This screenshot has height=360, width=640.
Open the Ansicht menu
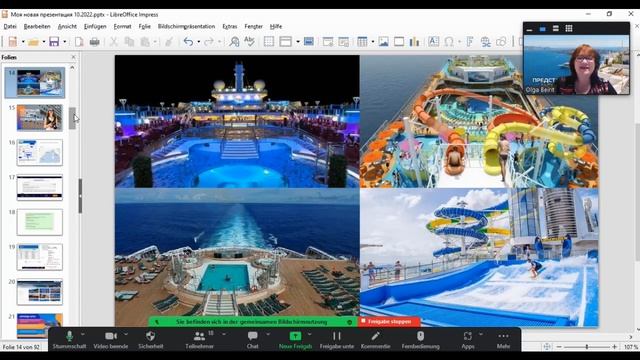tap(67, 26)
